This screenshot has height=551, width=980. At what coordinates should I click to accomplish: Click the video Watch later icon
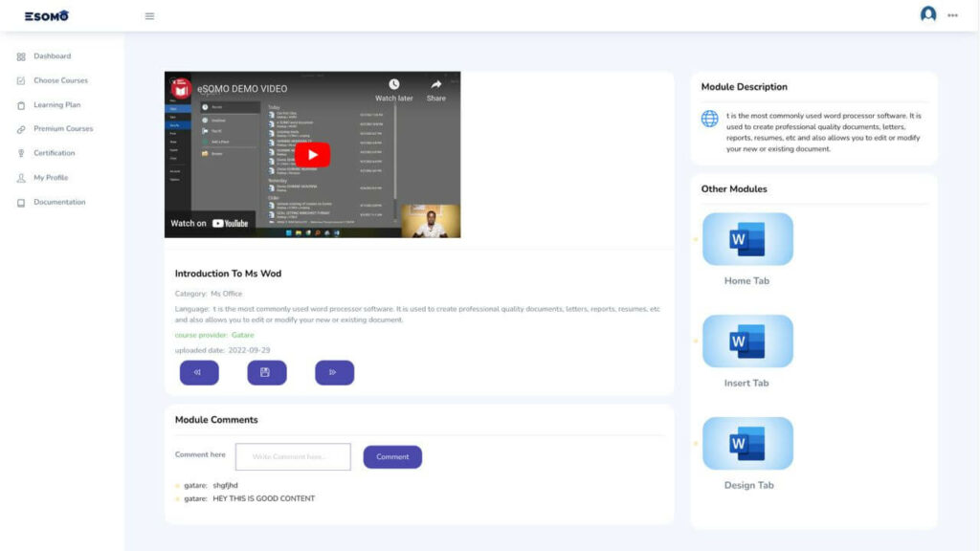tap(393, 86)
